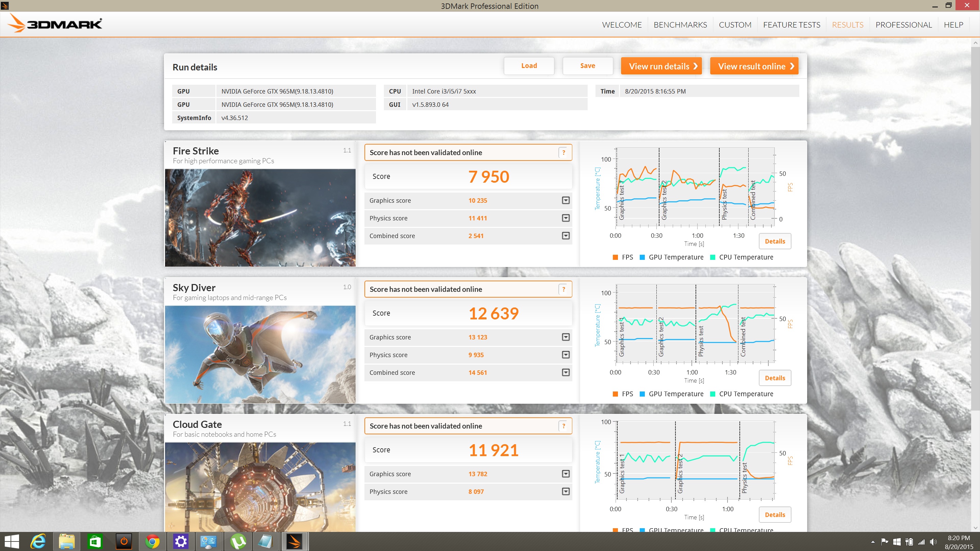Open help for Cloud Gate validation message
Image resolution: width=980 pixels, height=551 pixels.
[x=563, y=426]
